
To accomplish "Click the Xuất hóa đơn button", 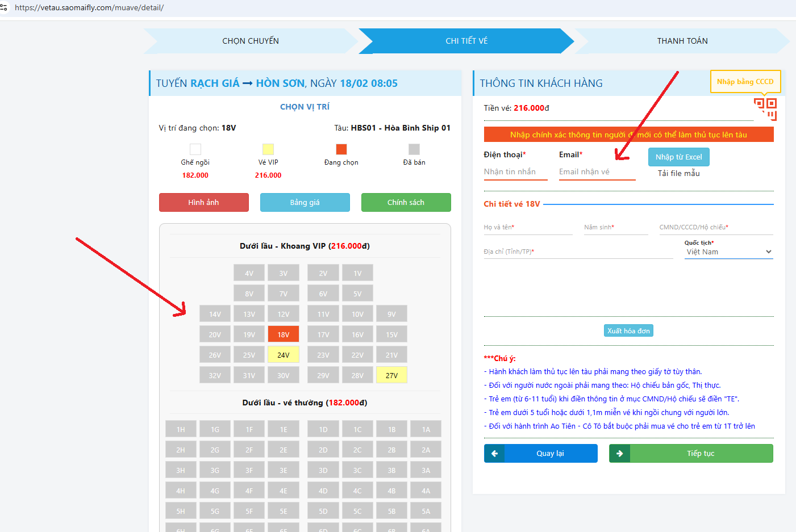I will tap(628, 331).
